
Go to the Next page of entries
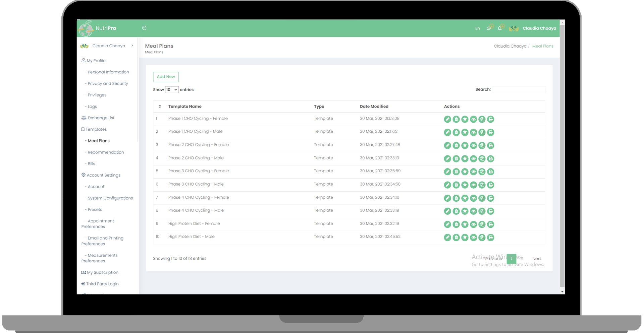point(536,259)
